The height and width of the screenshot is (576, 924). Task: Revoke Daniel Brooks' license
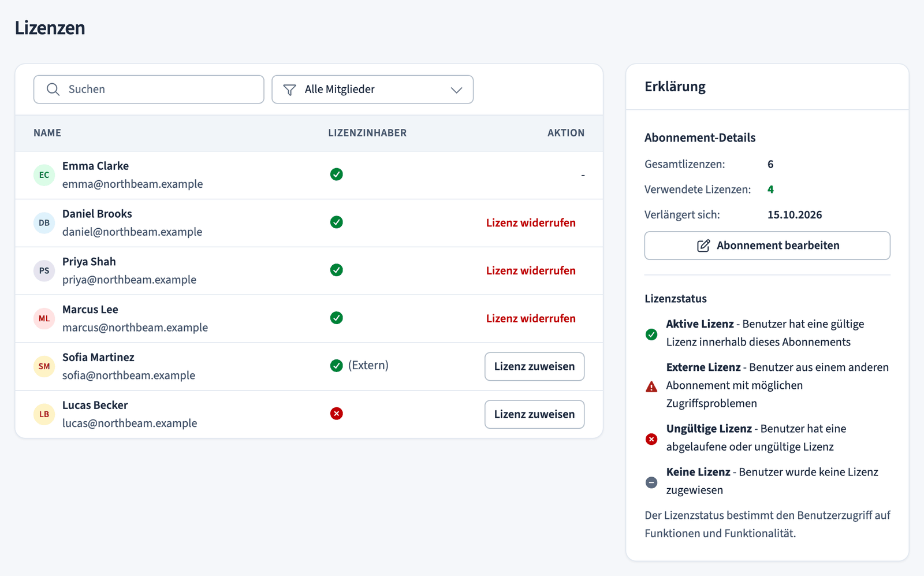tap(531, 223)
